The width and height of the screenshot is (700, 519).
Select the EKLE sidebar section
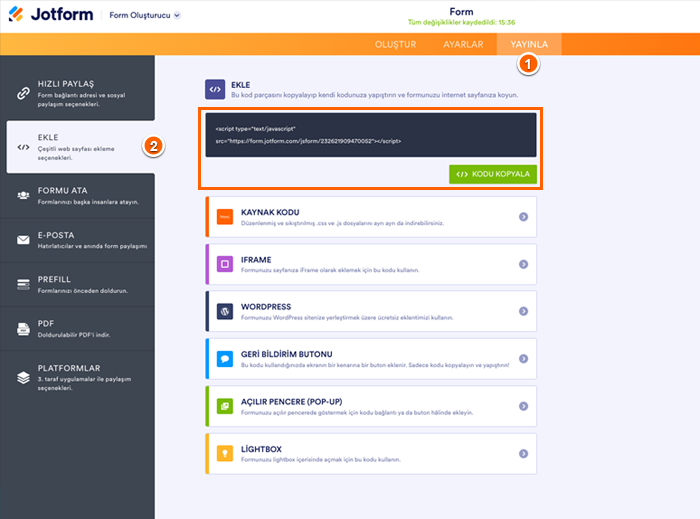[80, 147]
